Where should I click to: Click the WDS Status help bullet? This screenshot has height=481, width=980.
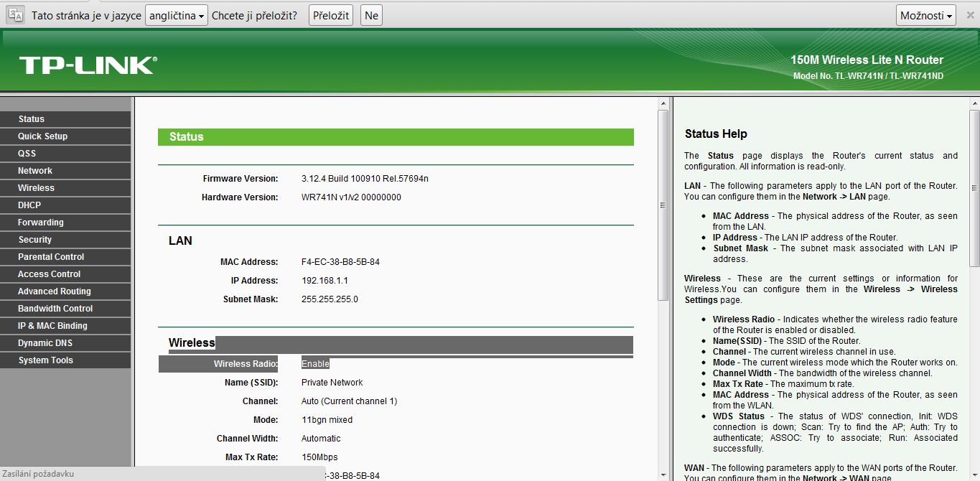pos(835,432)
